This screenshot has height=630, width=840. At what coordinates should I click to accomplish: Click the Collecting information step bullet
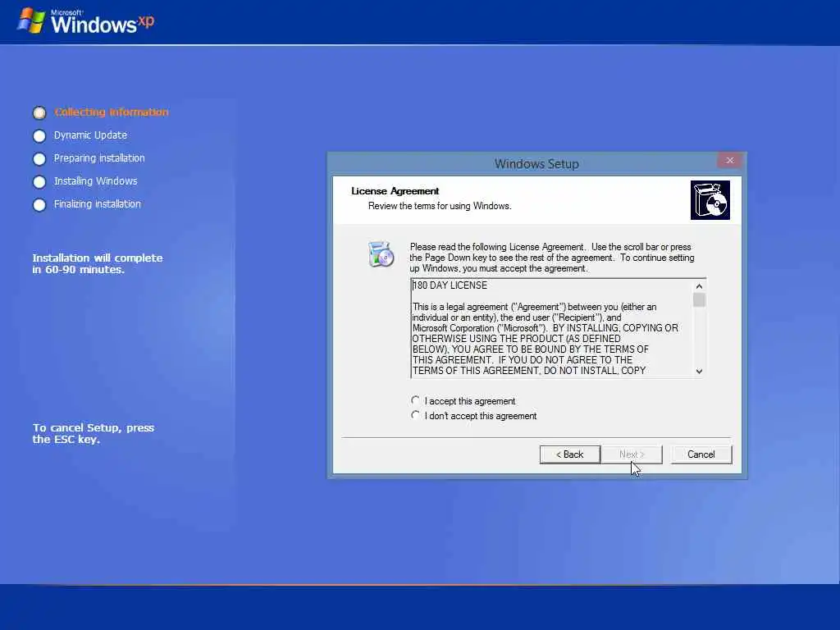pyautogui.click(x=39, y=112)
